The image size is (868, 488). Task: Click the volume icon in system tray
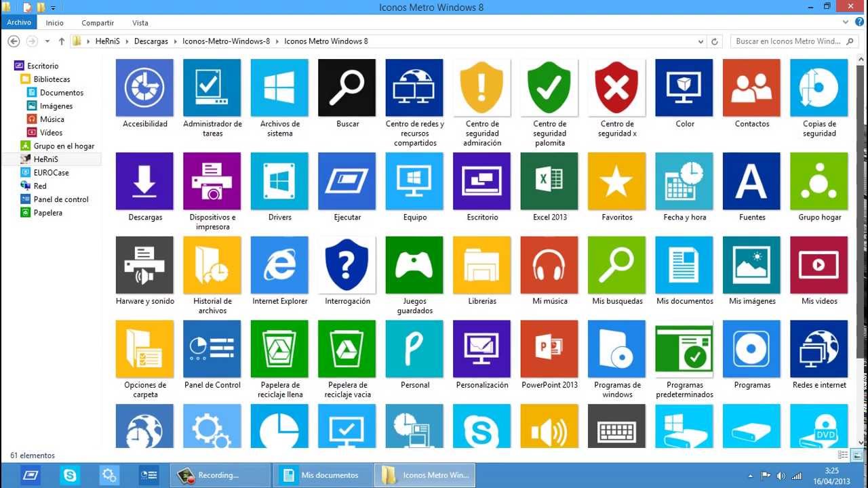(x=781, y=476)
